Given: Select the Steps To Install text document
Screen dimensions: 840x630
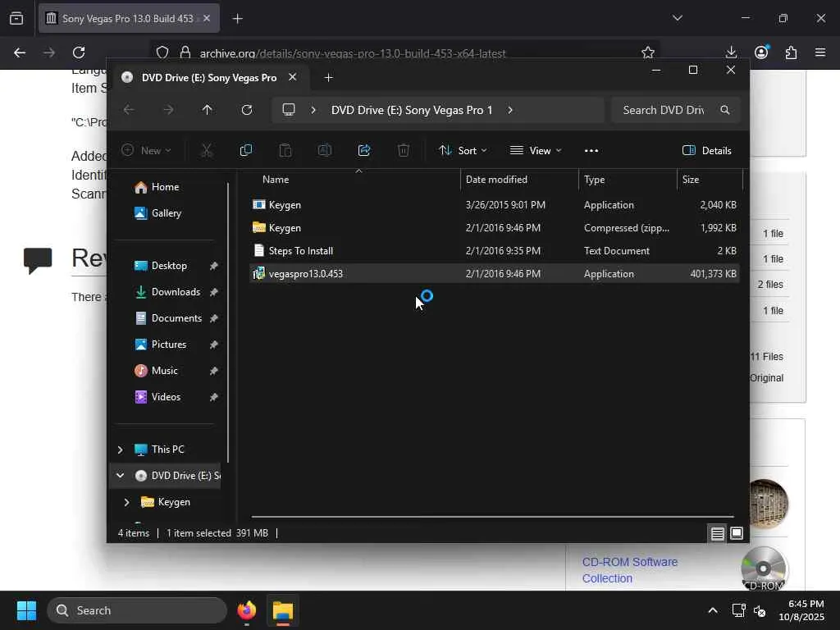Looking at the screenshot, I should (x=495, y=251).
